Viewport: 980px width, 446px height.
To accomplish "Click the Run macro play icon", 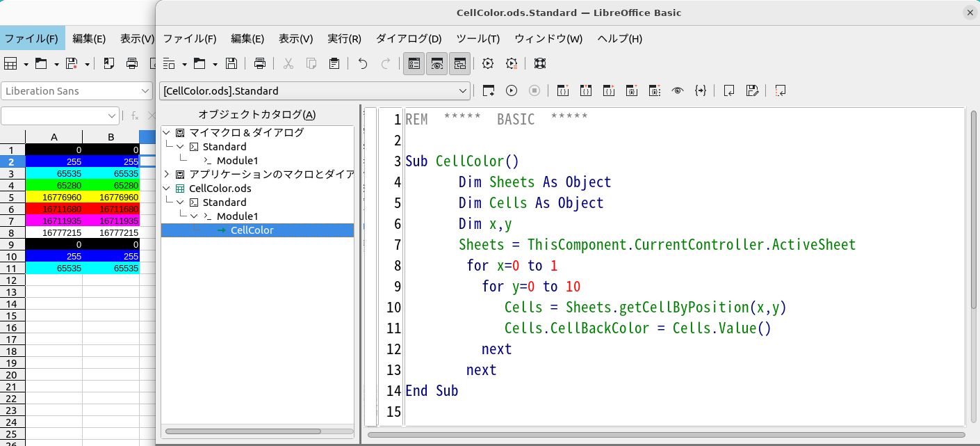I will pos(512,90).
